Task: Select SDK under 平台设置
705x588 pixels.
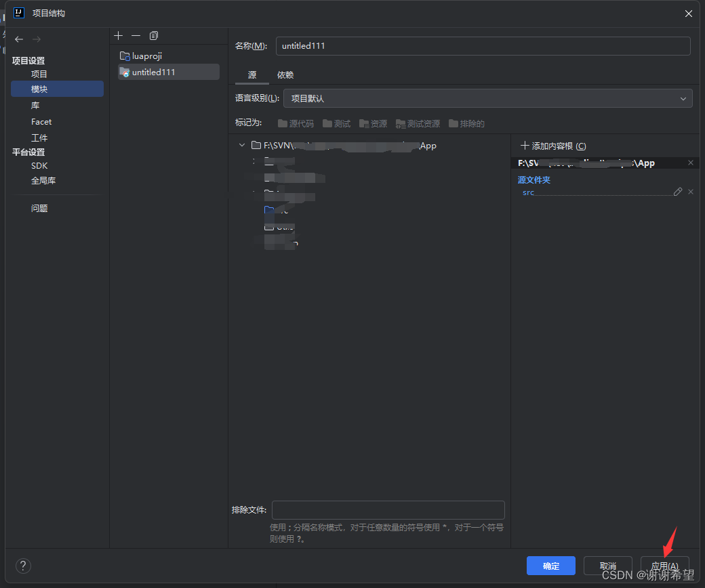Action: [39, 165]
